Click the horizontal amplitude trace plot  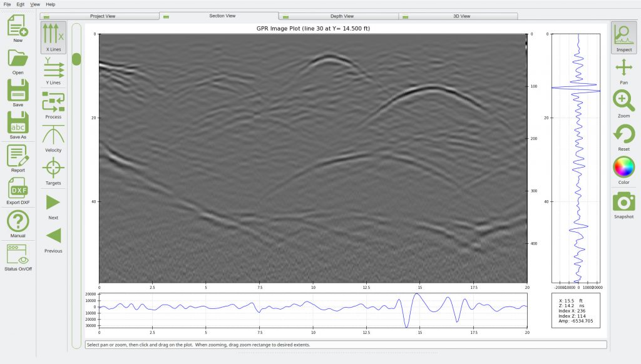[313, 310]
